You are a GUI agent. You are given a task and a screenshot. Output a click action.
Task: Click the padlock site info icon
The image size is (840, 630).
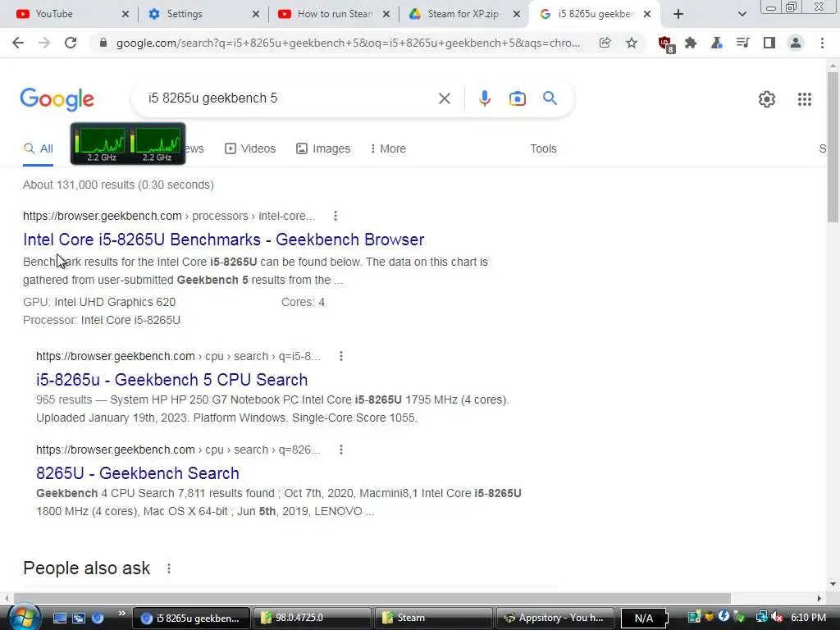point(103,43)
